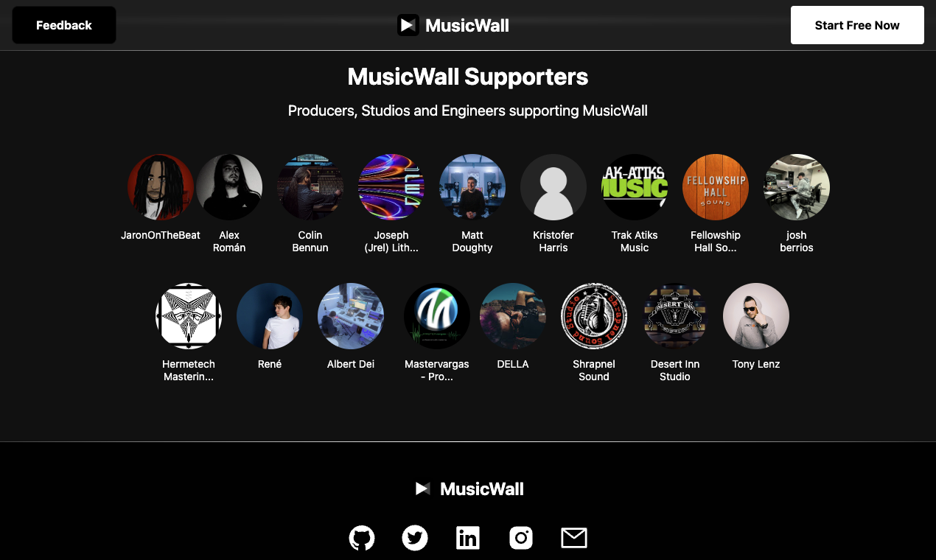The image size is (936, 560).
Task: Open Shrapnel Sound's logo avatar
Action: pos(594,316)
